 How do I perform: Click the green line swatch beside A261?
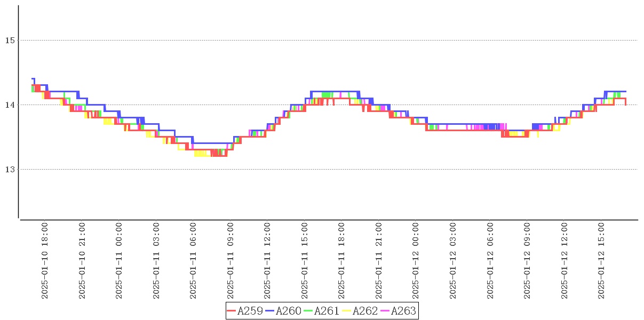click(308, 311)
